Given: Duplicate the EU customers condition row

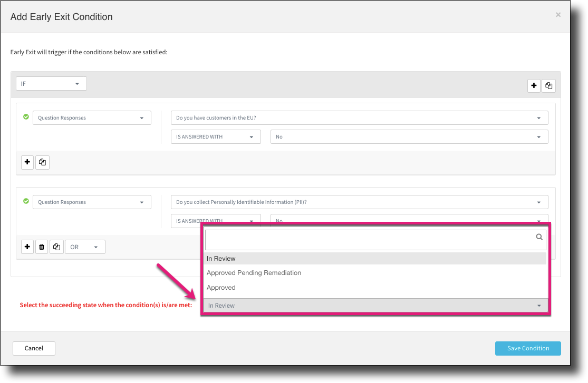Looking at the screenshot, I should coord(42,162).
